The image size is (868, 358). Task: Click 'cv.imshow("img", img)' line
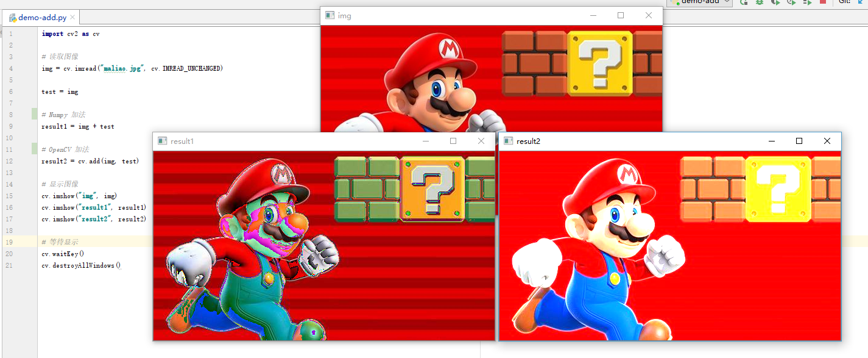click(x=80, y=196)
